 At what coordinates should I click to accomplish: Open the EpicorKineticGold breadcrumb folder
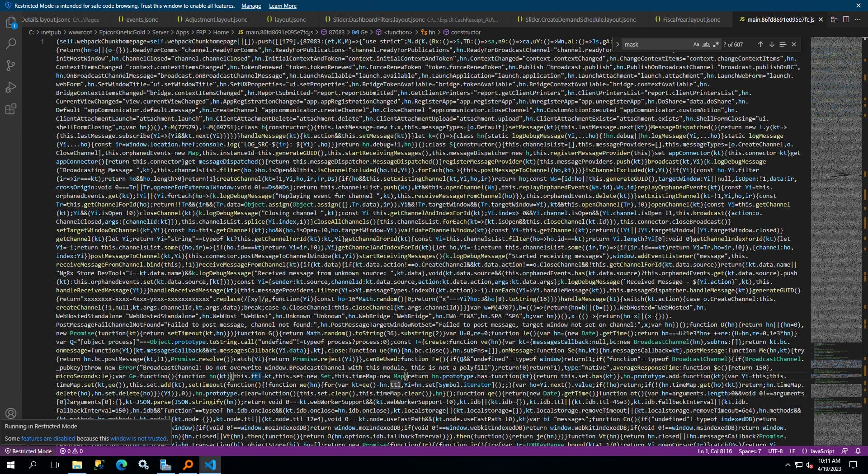click(122, 32)
